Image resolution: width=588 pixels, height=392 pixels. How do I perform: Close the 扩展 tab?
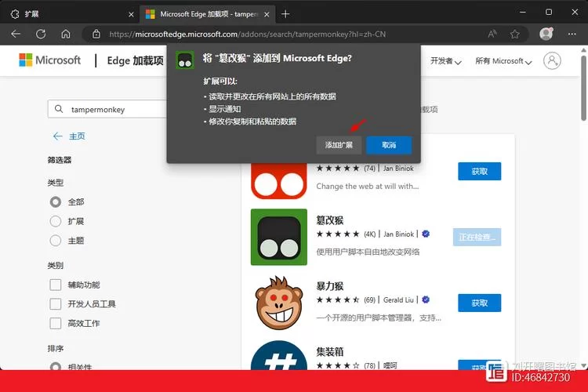[131, 14]
